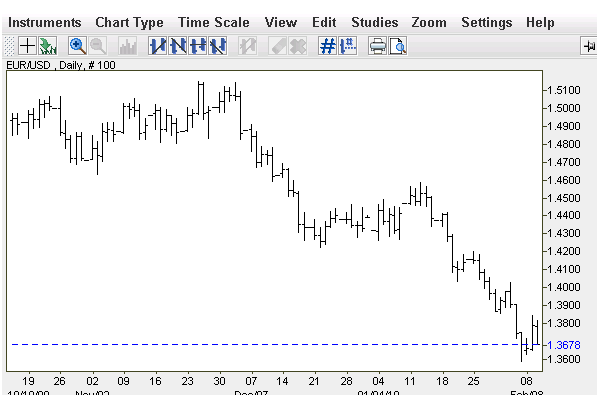Click date label 08 on time axis
Screen dimensions: 597x395
(x=527, y=381)
